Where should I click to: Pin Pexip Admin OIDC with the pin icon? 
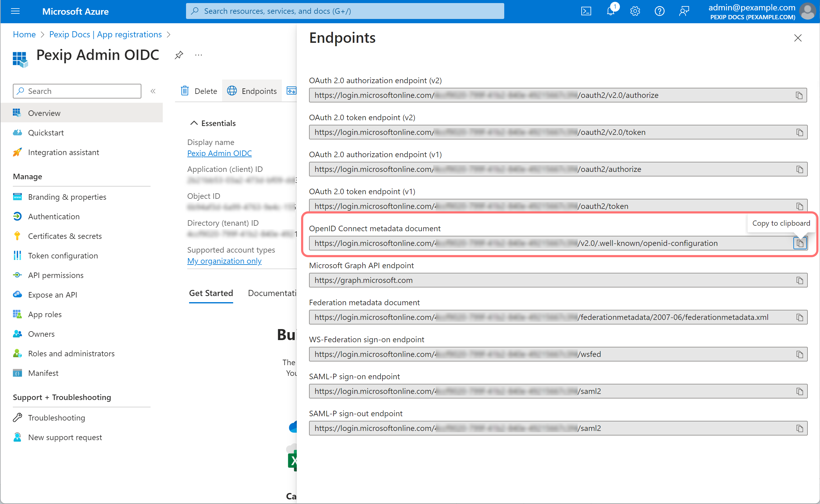179,55
